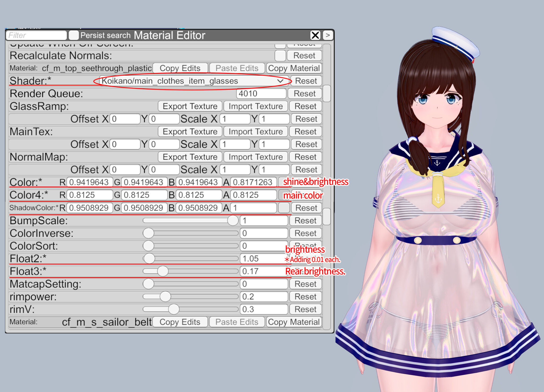
Task: Toggle the Recalculate Normals checkbox
Action: click(x=280, y=55)
